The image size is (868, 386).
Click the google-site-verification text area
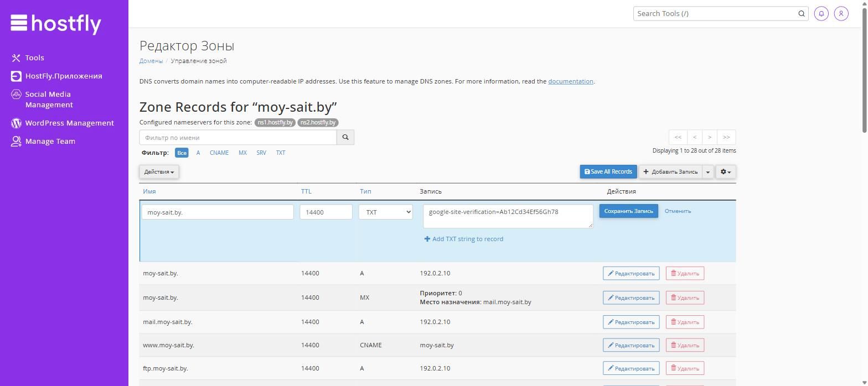(508, 216)
